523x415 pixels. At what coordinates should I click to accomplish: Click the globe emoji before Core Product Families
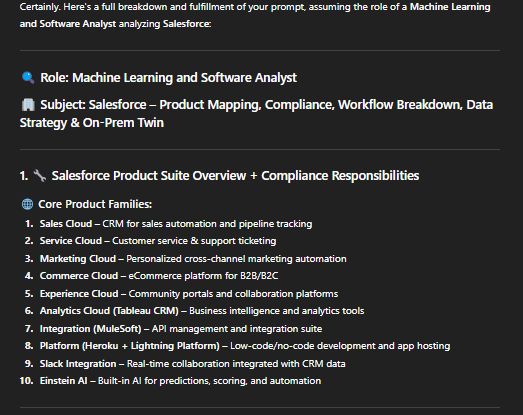[x=27, y=204]
